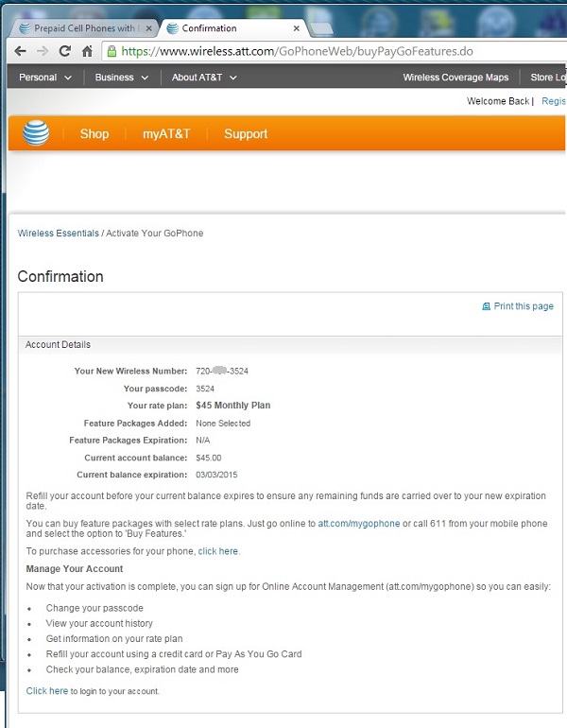Open the Shop menu

pos(94,133)
